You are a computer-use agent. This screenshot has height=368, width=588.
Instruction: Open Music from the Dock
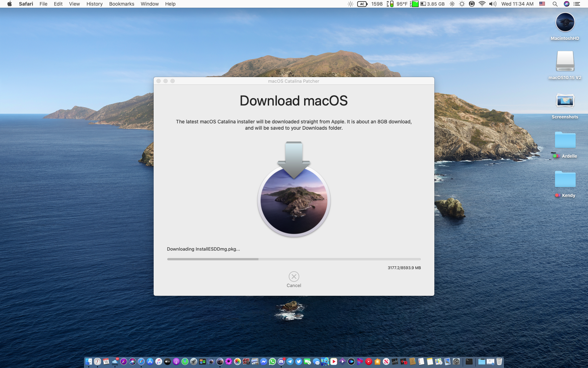[159, 362]
